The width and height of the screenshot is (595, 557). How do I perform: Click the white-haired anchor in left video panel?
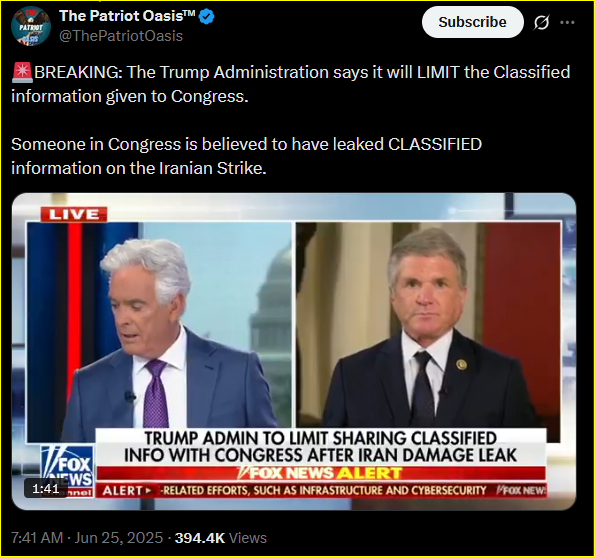tap(167, 334)
